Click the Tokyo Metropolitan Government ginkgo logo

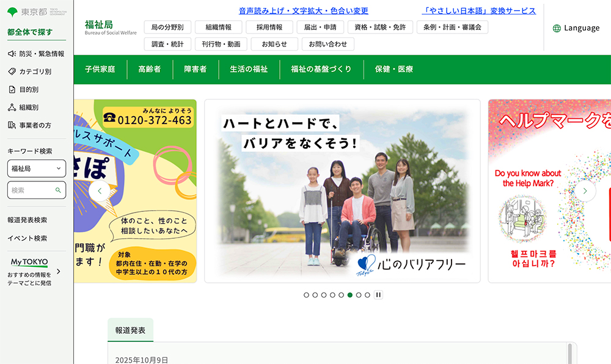[12, 12]
